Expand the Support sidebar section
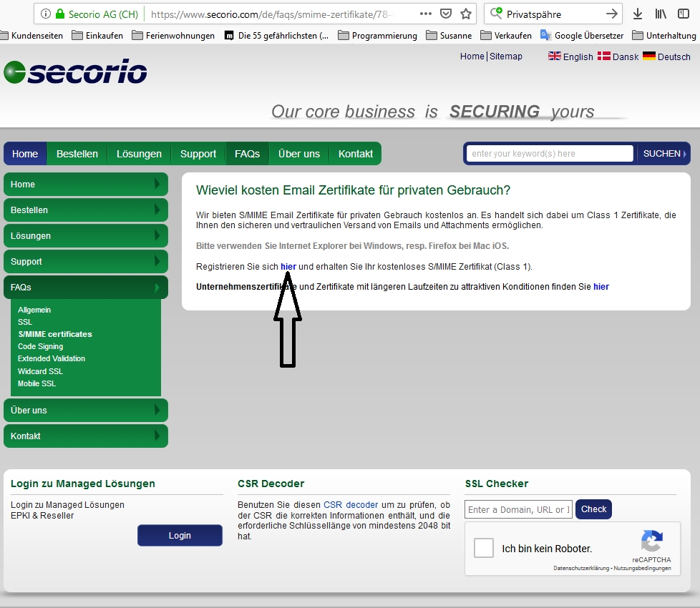The width and height of the screenshot is (700, 608). point(85,262)
